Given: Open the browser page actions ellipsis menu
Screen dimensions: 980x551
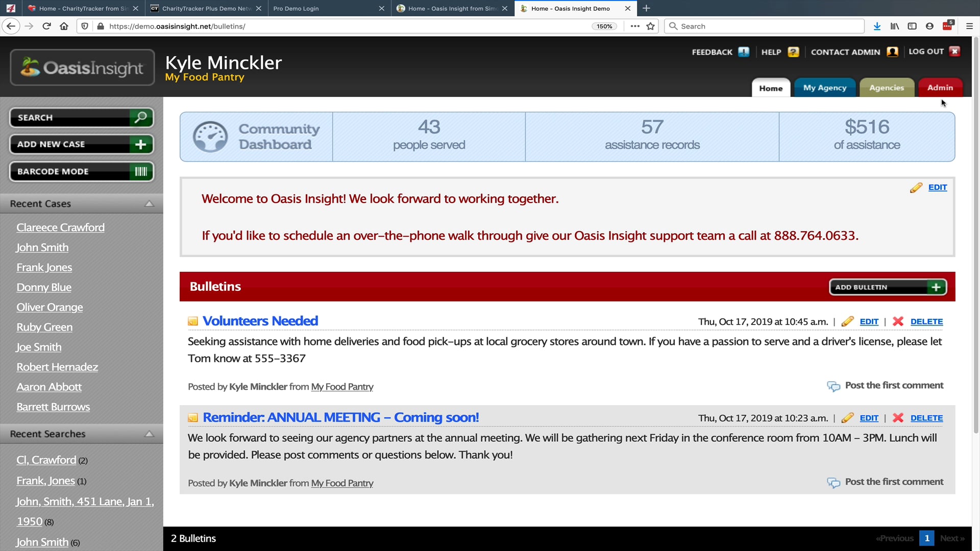Looking at the screenshot, I should [x=634, y=26].
